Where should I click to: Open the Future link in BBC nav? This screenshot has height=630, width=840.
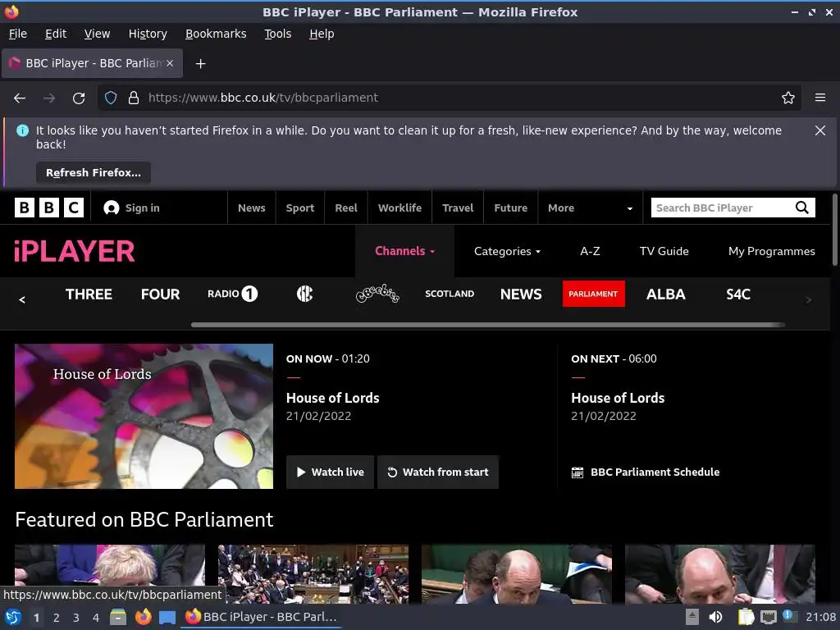coord(510,208)
